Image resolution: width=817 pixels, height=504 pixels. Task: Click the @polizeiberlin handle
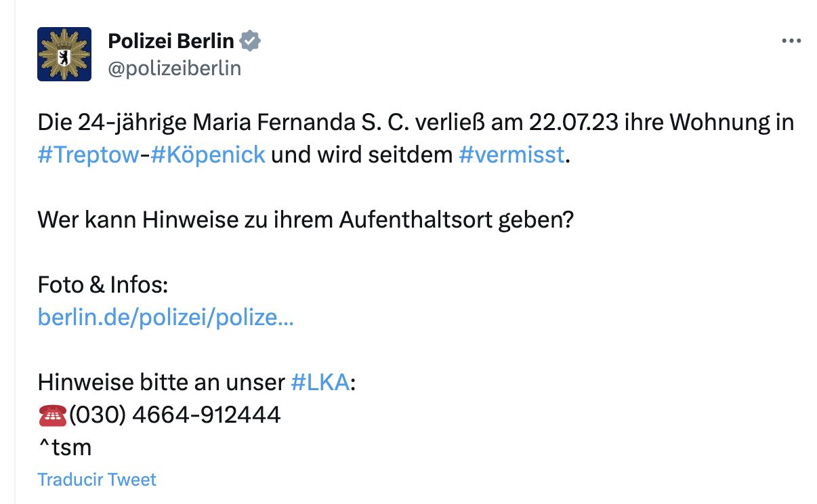click(175, 68)
